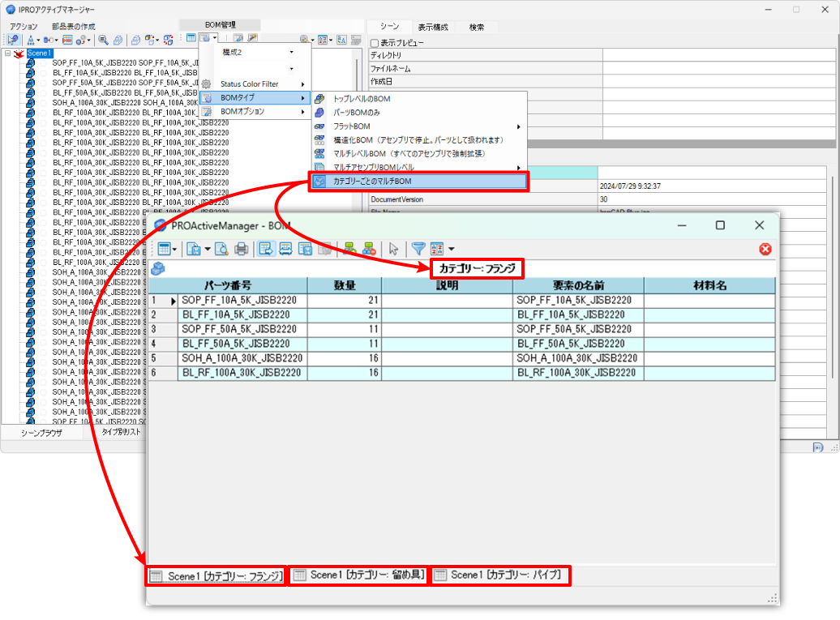Click the magnifier search icon in main toolbar
840x620 pixels.
tap(103, 39)
